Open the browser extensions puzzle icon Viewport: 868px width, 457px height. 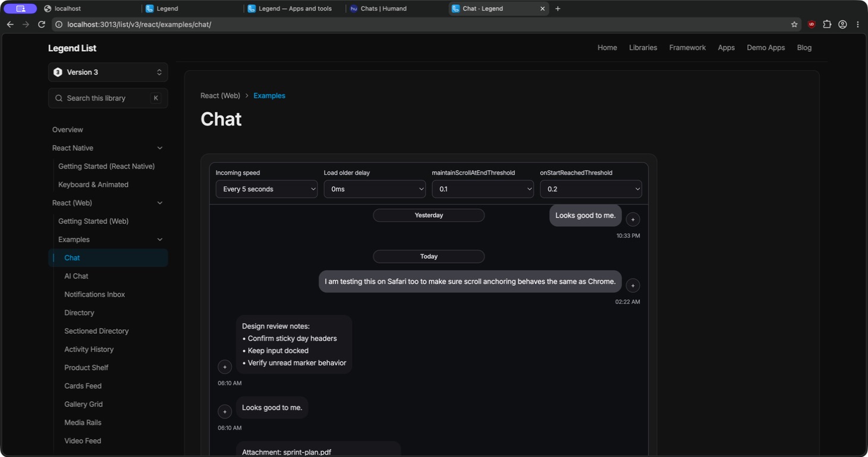click(827, 24)
